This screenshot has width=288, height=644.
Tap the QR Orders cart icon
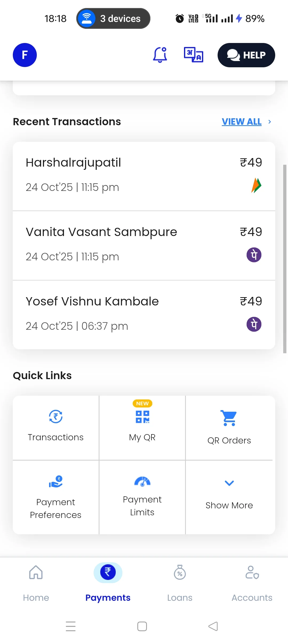[x=229, y=418]
